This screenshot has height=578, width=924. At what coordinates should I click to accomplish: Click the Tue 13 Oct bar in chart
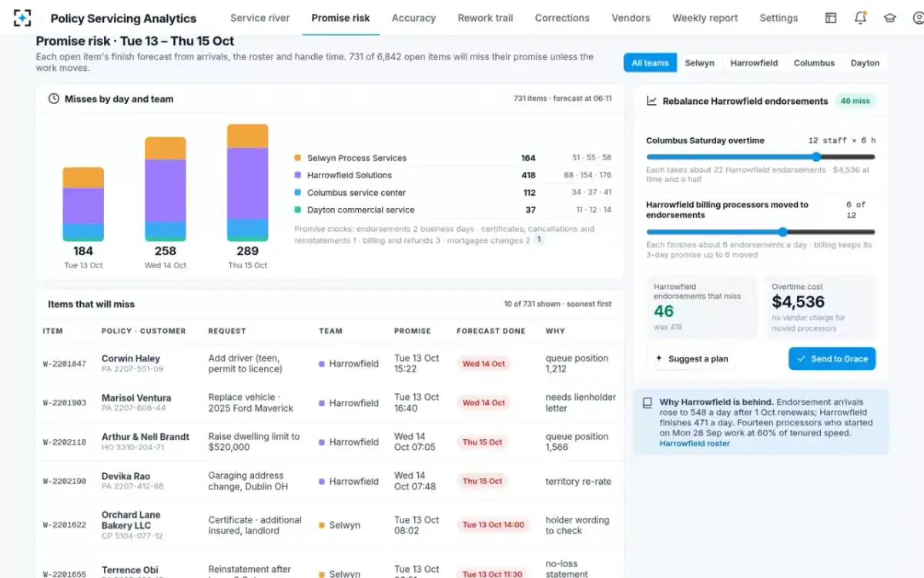(83, 204)
